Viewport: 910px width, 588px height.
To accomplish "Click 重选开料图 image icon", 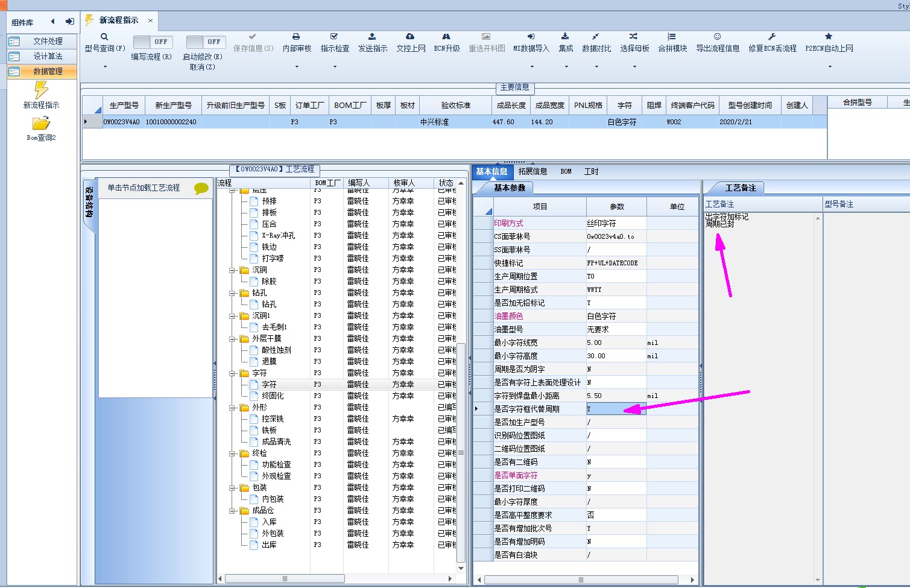I will coord(486,36).
